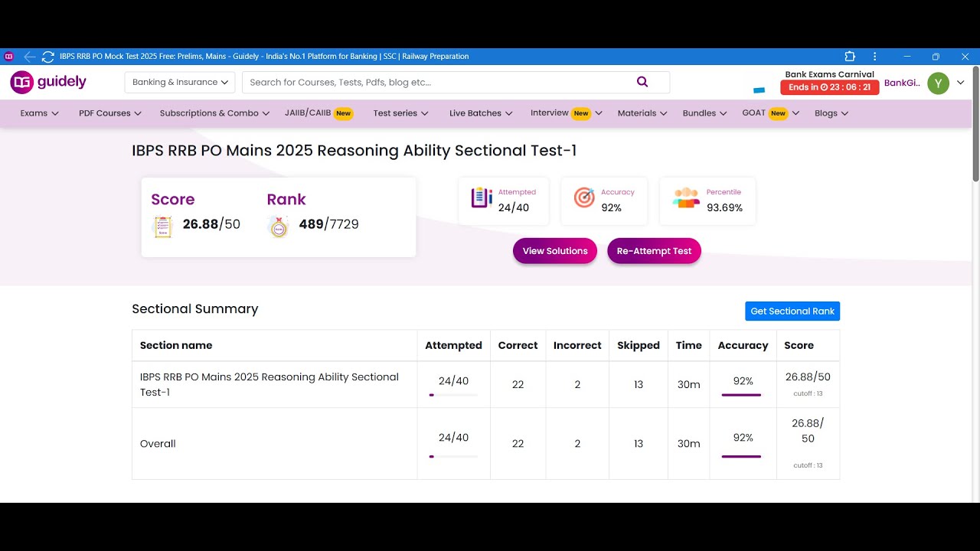980x551 pixels.
Task: Expand Subscriptions & Combo menu
Action: (214, 113)
